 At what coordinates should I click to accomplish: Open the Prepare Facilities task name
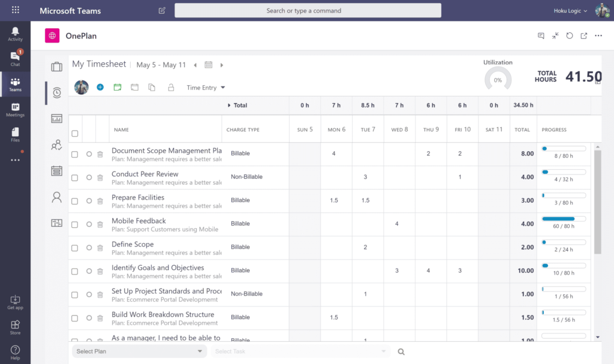click(138, 197)
